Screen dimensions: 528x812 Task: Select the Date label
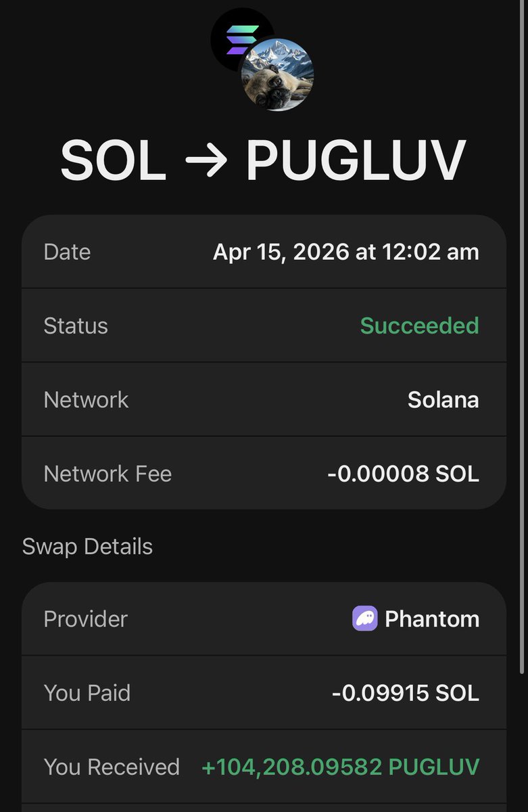click(x=67, y=252)
